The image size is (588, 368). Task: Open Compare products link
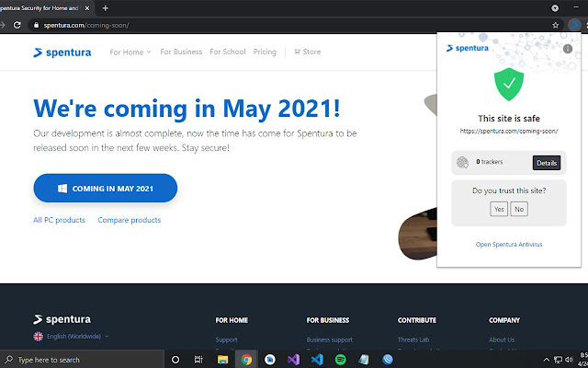pos(130,220)
